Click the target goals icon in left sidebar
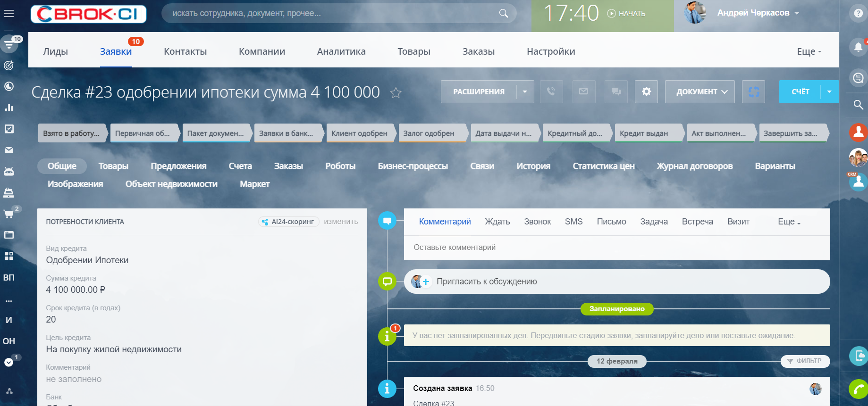868x406 pixels. tap(9, 66)
